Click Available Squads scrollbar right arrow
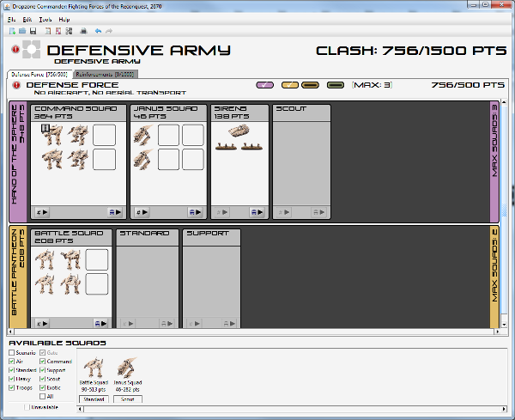 [504, 409]
